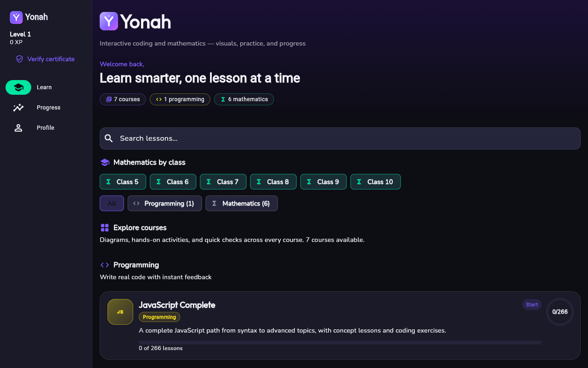Viewport: 588px width, 368px height.
Task: Choose Class 7 mathematics
Action: tap(223, 182)
